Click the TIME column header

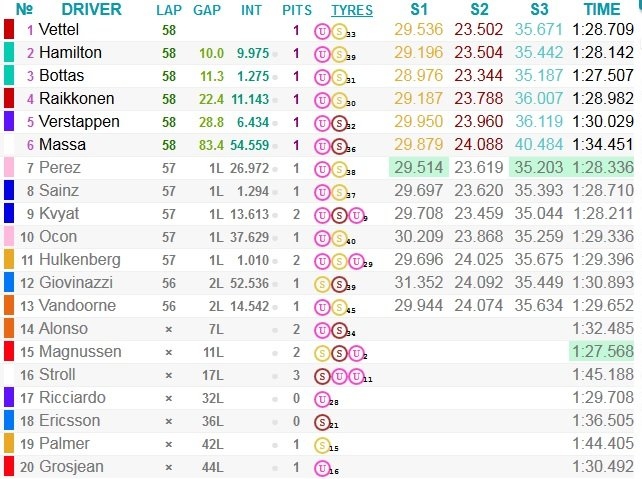(x=602, y=9)
